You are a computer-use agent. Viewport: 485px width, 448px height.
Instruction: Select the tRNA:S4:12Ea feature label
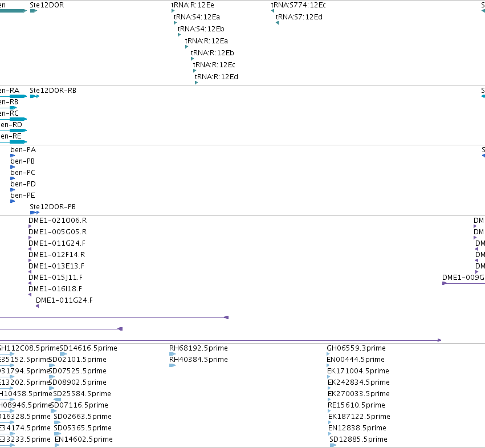[x=197, y=17]
